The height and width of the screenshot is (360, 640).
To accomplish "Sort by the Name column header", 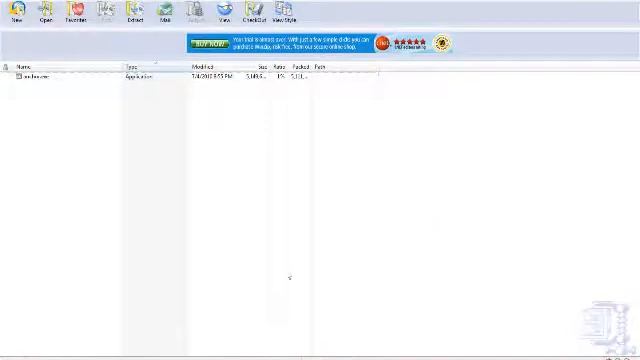I will click(x=23, y=67).
